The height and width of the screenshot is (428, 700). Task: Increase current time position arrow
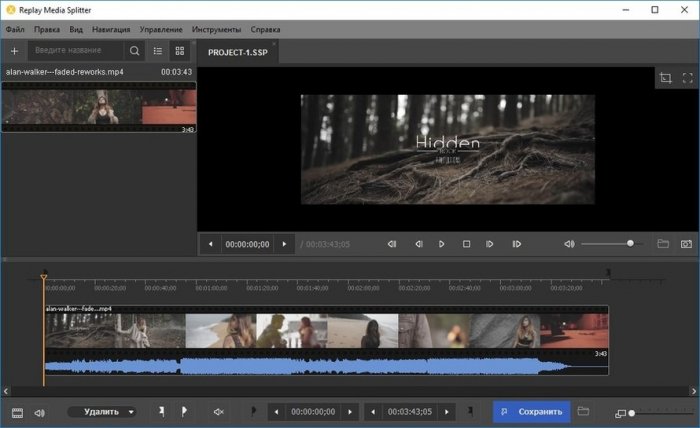284,244
